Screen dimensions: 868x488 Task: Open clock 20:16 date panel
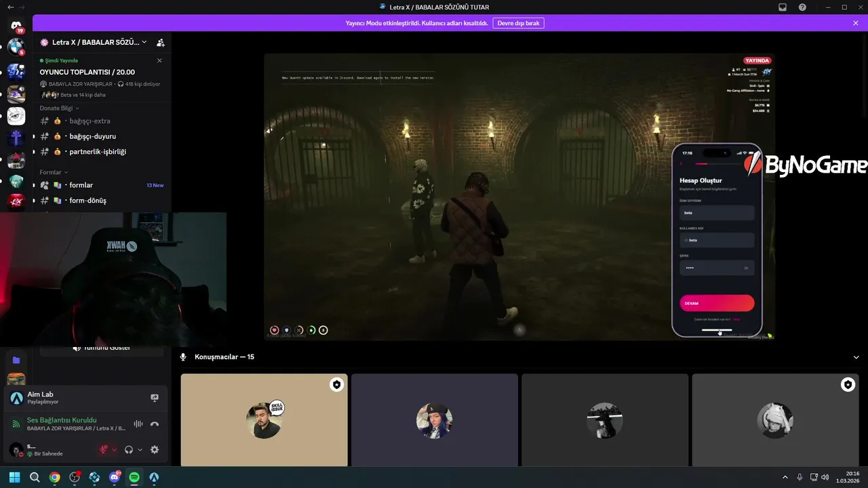tap(848, 477)
